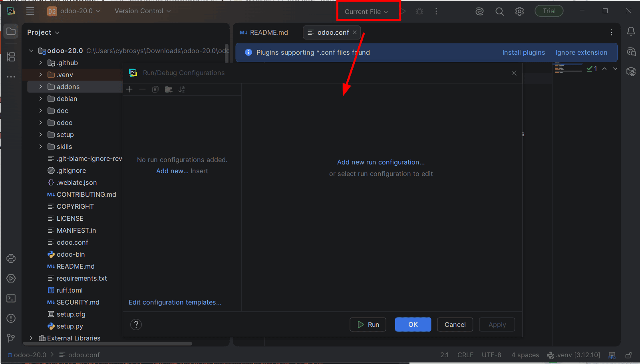Expand the External Libraries node
This screenshot has width=640, height=364.
[31, 338]
